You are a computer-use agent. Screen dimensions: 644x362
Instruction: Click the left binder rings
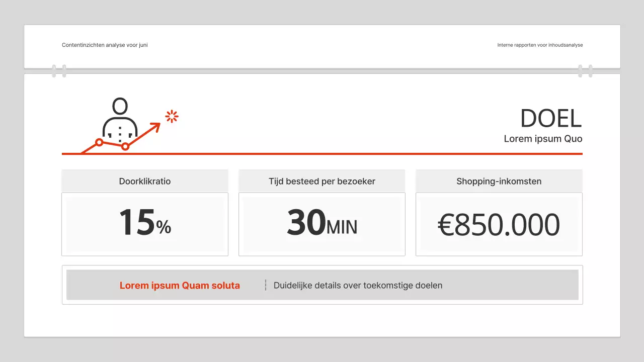click(59, 71)
